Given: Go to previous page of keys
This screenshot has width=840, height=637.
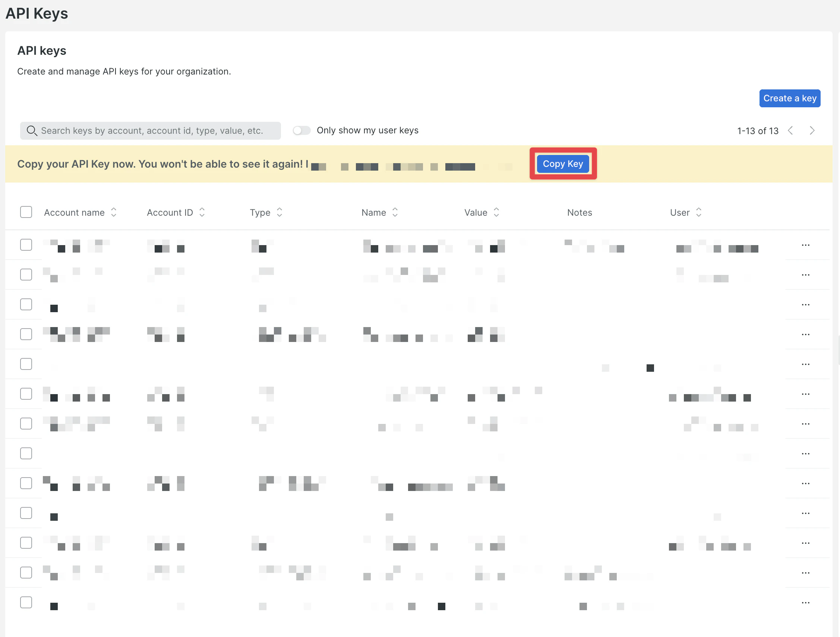Looking at the screenshot, I should coord(790,131).
